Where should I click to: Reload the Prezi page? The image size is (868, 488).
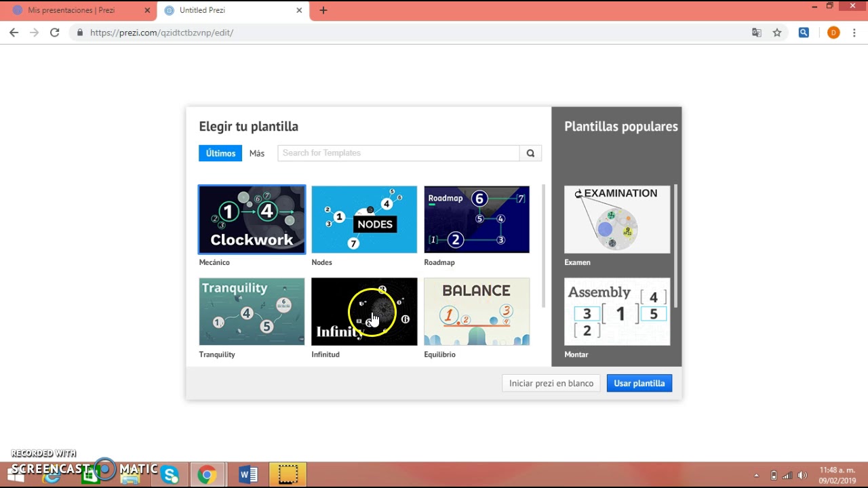tap(54, 33)
